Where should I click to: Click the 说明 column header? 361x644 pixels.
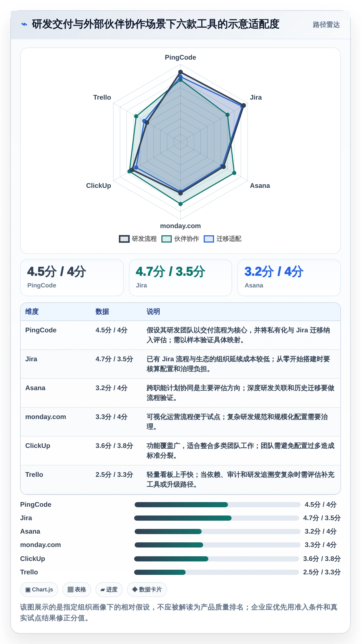point(153,311)
